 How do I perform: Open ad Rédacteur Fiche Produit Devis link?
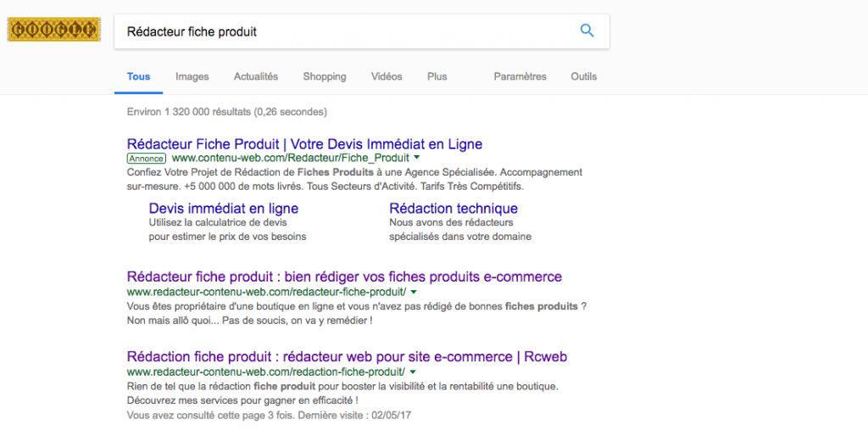304,144
